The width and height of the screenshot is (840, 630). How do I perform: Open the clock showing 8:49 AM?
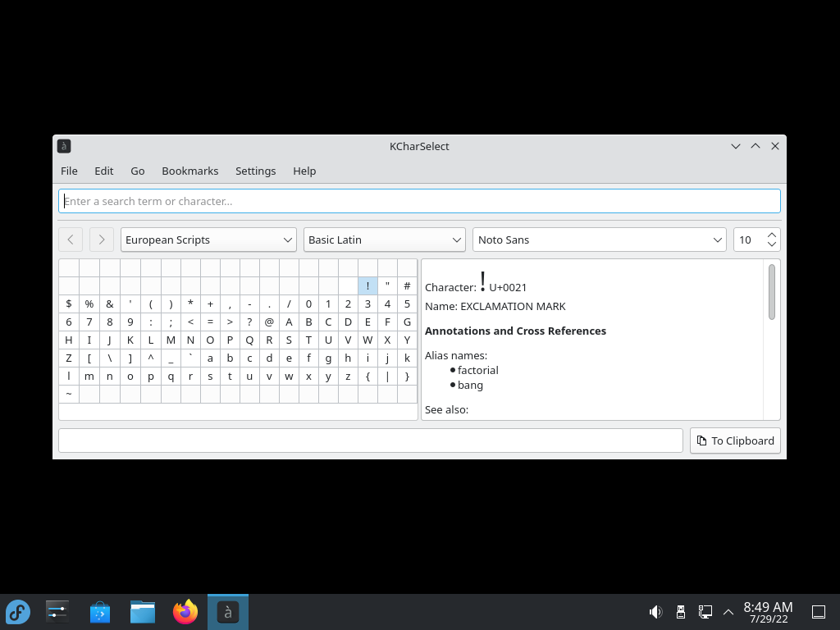pyautogui.click(x=768, y=612)
